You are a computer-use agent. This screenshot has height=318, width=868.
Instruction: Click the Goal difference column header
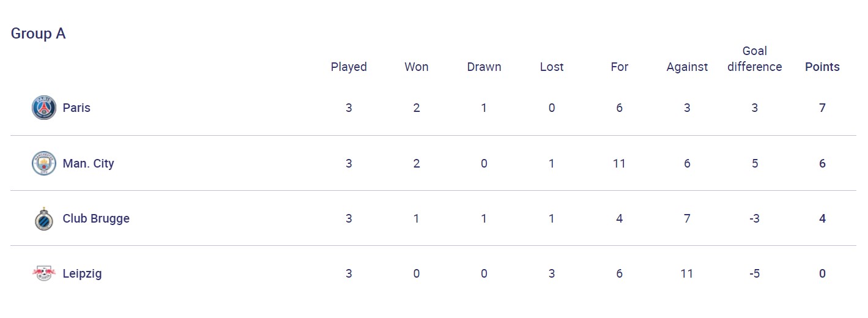tap(754, 59)
